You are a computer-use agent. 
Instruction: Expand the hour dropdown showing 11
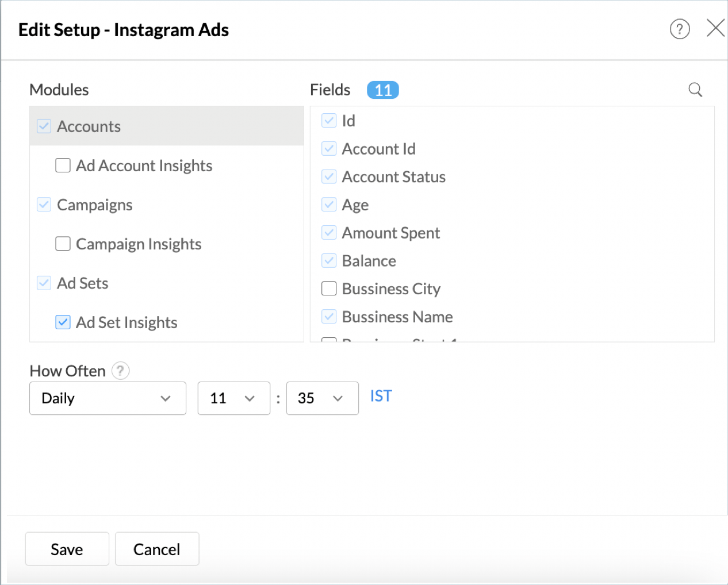[233, 398]
